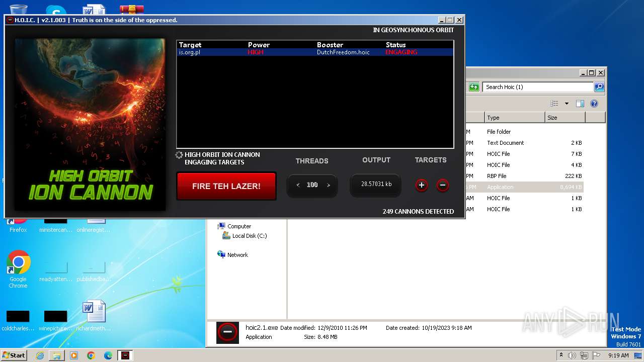
Task: Click the Target column header in H.O.I.C.
Action: click(190, 45)
